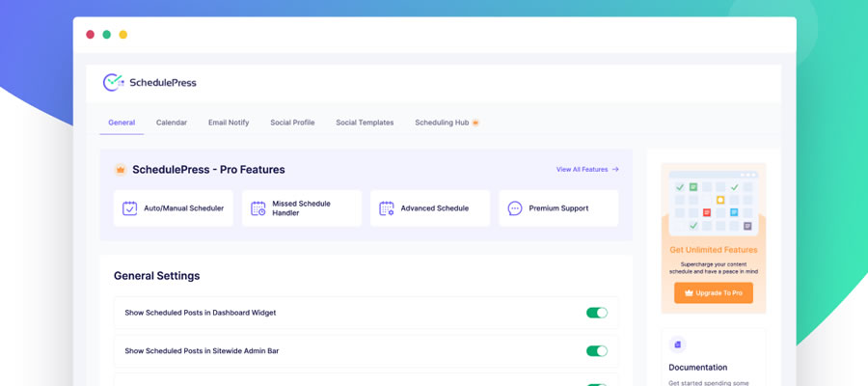Click the SchedulePress - Pro Features heading
868x386 pixels.
click(208, 170)
